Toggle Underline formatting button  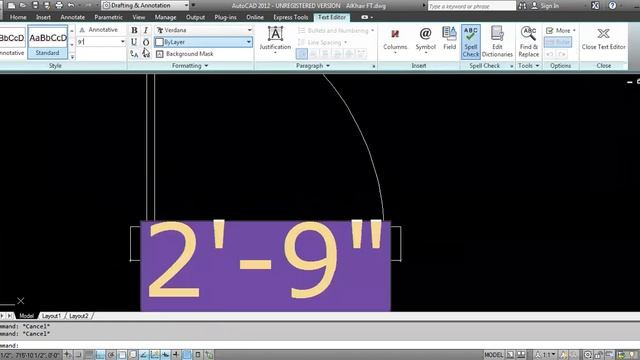(134, 42)
